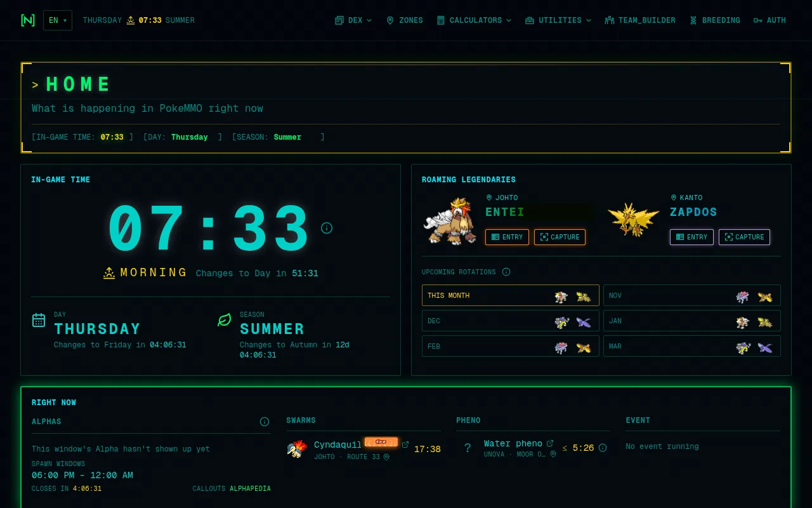Expand the CALCULATORS menu
The height and width of the screenshot is (508, 812).
click(474, 20)
